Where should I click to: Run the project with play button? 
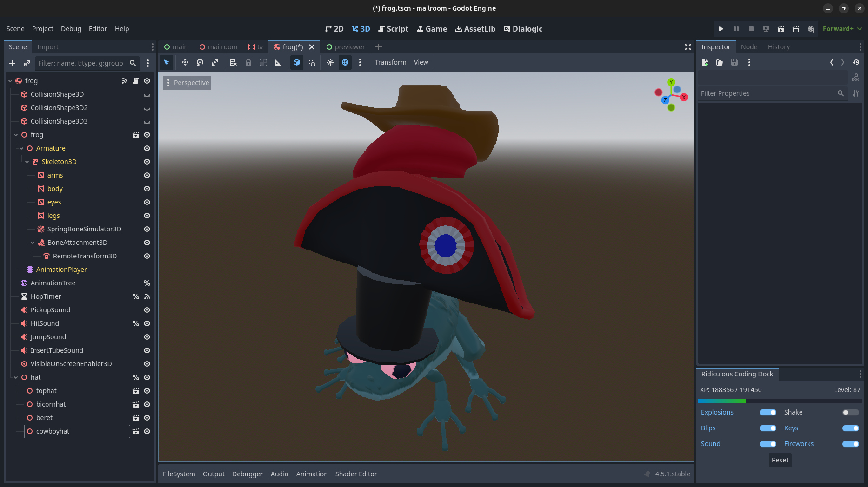pyautogui.click(x=721, y=29)
